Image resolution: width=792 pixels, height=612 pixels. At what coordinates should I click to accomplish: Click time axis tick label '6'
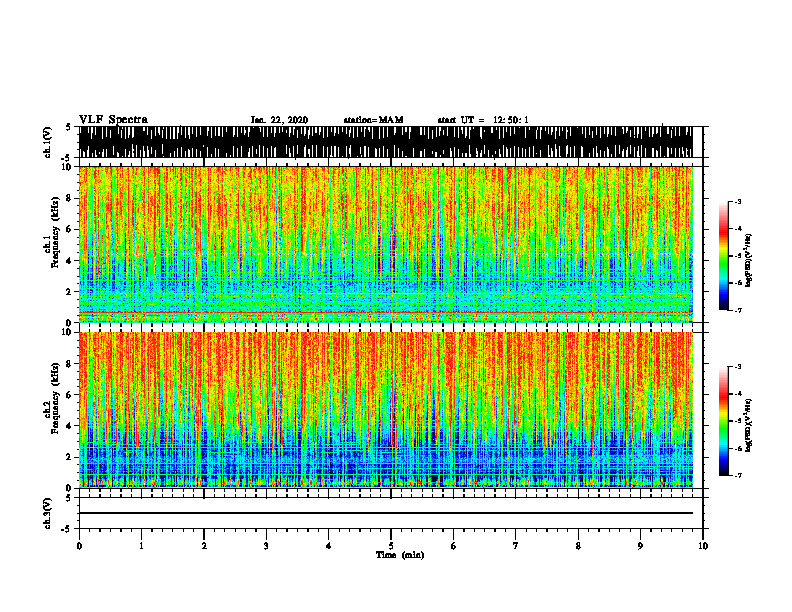[454, 546]
